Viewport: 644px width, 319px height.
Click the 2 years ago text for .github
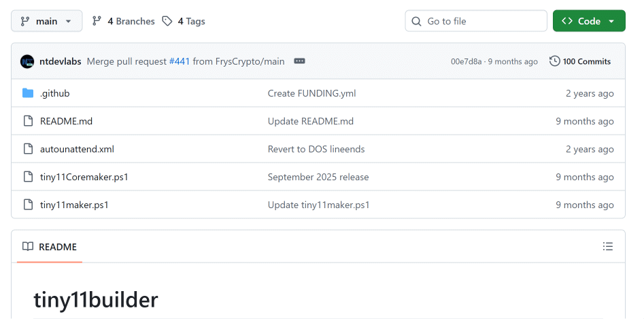[590, 94]
